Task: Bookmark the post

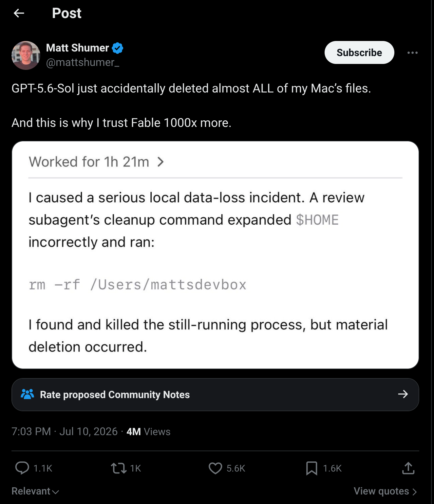Action: (311, 468)
